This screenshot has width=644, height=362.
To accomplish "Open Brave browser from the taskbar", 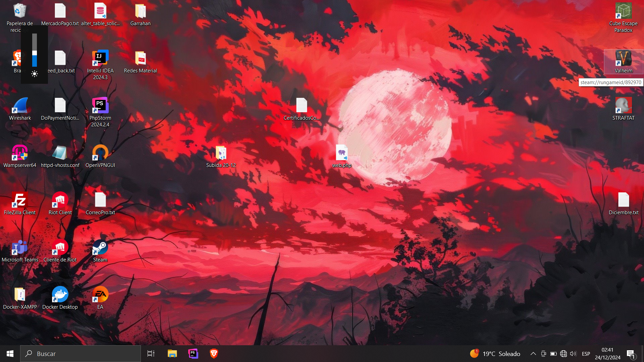I will coord(214,354).
